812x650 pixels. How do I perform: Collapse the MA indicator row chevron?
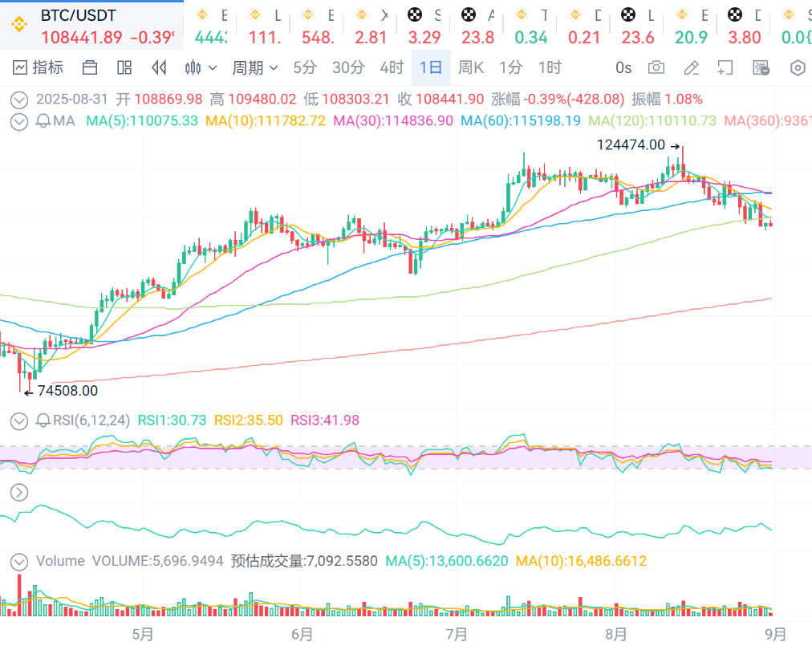(19, 122)
